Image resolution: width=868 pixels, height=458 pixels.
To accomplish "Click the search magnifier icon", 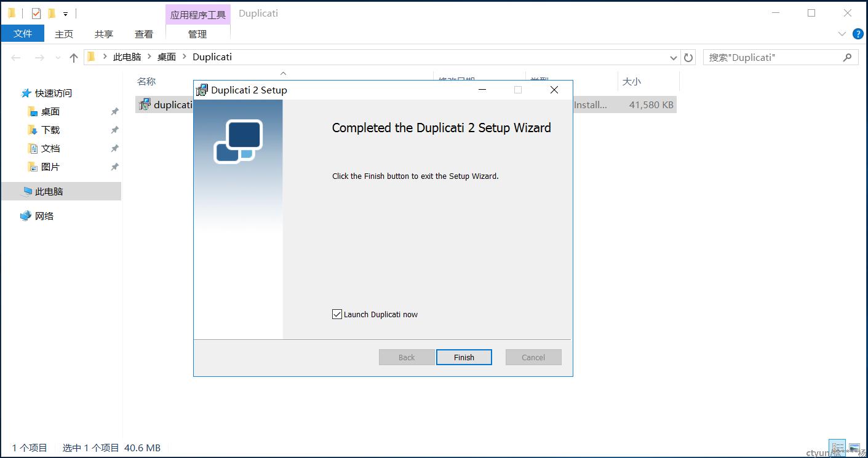I will click(848, 57).
